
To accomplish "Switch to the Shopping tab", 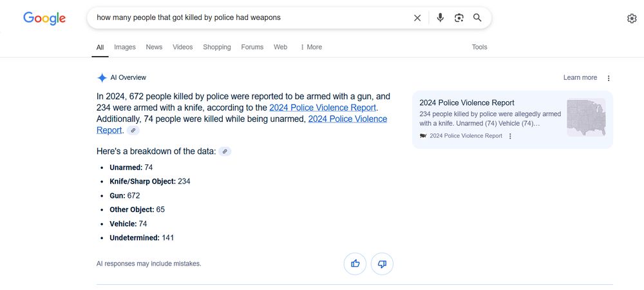I will pos(217,47).
